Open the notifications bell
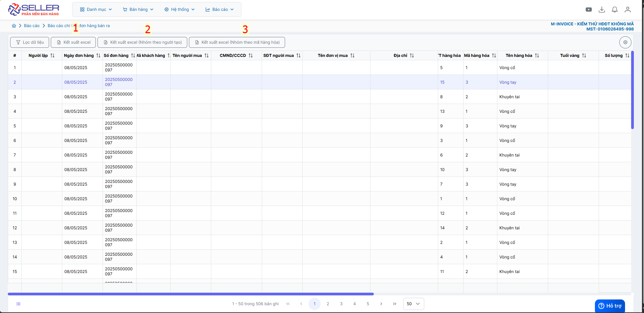The height and width of the screenshot is (313, 644). [615, 9]
